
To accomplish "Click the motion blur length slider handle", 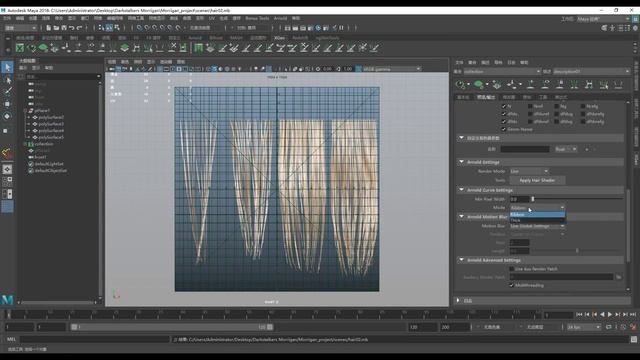I will (577, 251).
